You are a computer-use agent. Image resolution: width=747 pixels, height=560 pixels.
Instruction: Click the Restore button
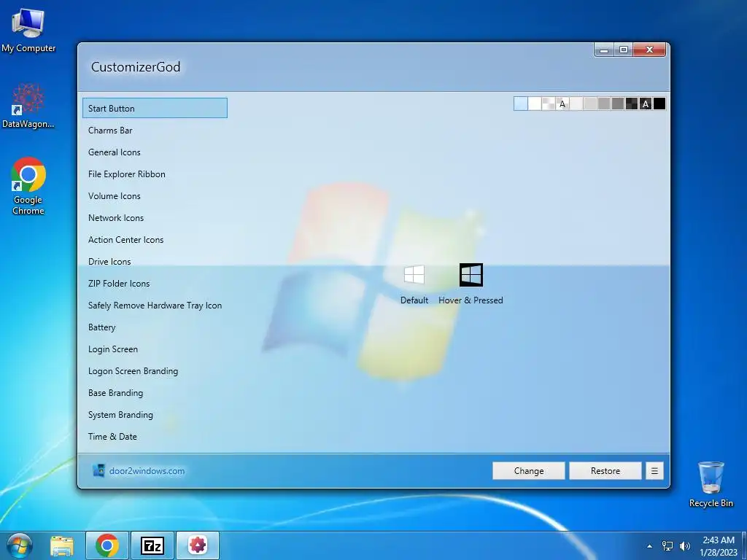point(605,471)
